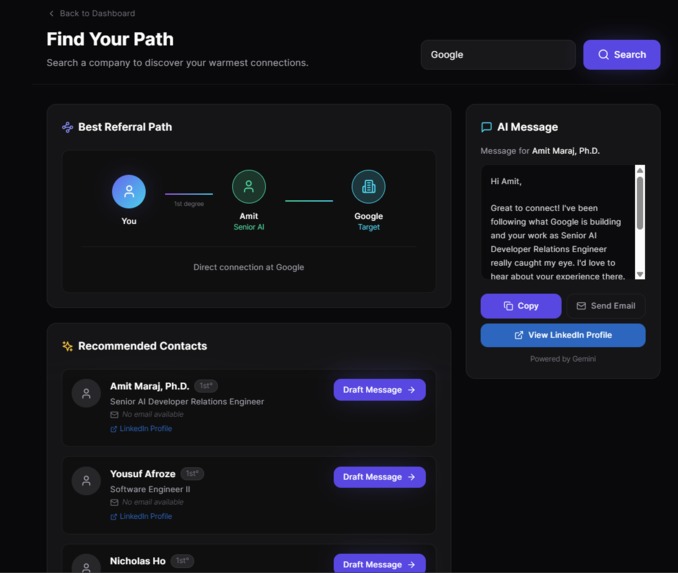Click Amit Maraj's avatar icon
Screen dimensions: 678x573
86,393
